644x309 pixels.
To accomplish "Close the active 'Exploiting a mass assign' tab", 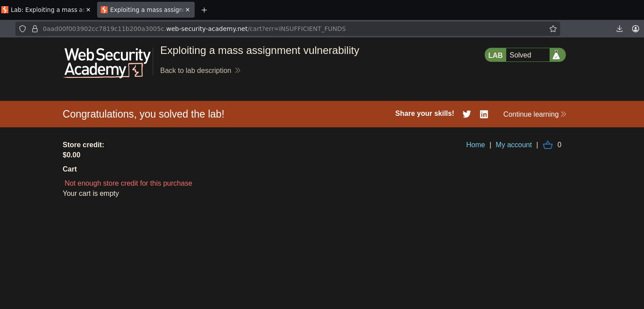I will pyautogui.click(x=188, y=10).
